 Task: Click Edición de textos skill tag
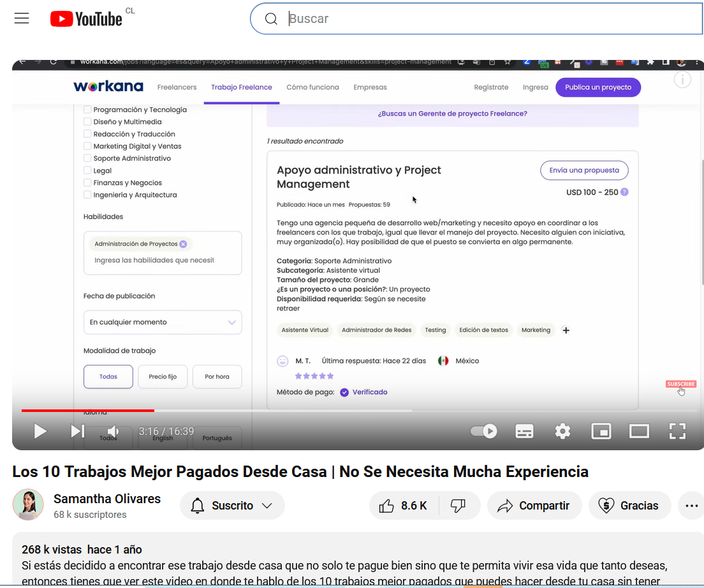click(483, 330)
